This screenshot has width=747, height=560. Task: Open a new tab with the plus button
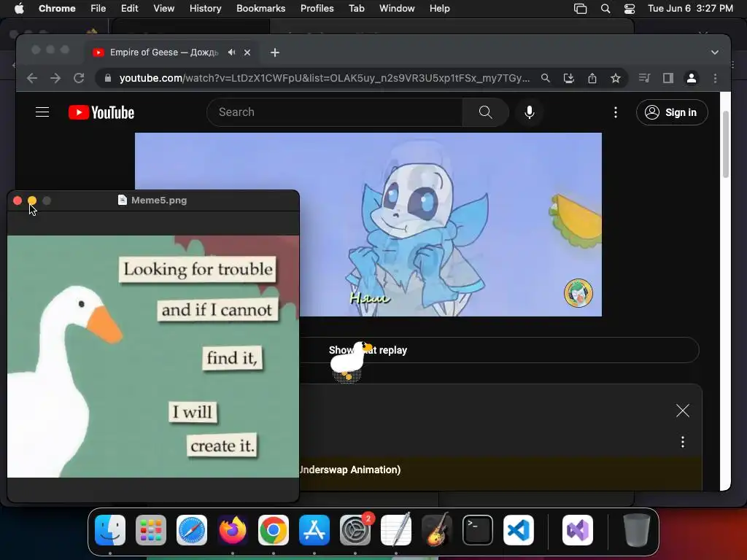[x=275, y=52]
